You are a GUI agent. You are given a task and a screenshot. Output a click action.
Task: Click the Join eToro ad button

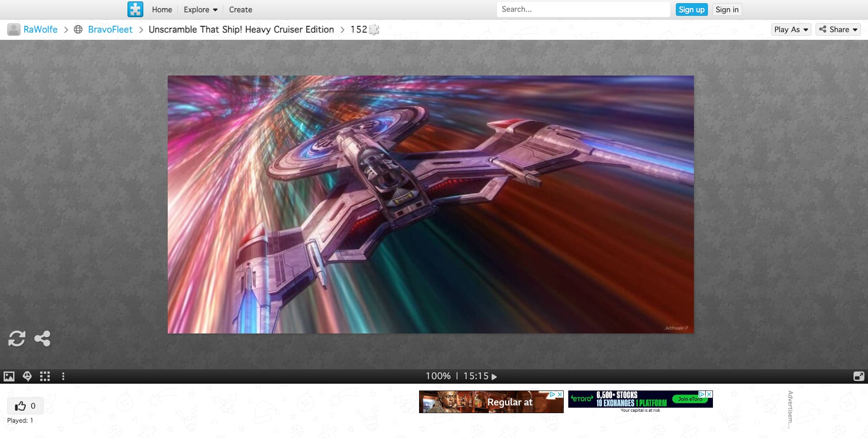click(690, 399)
